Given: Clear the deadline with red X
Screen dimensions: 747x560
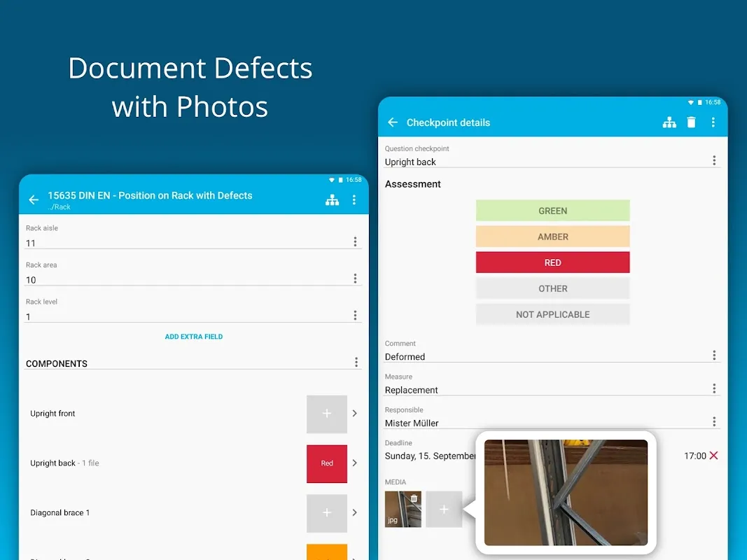Looking at the screenshot, I should [x=713, y=456].
